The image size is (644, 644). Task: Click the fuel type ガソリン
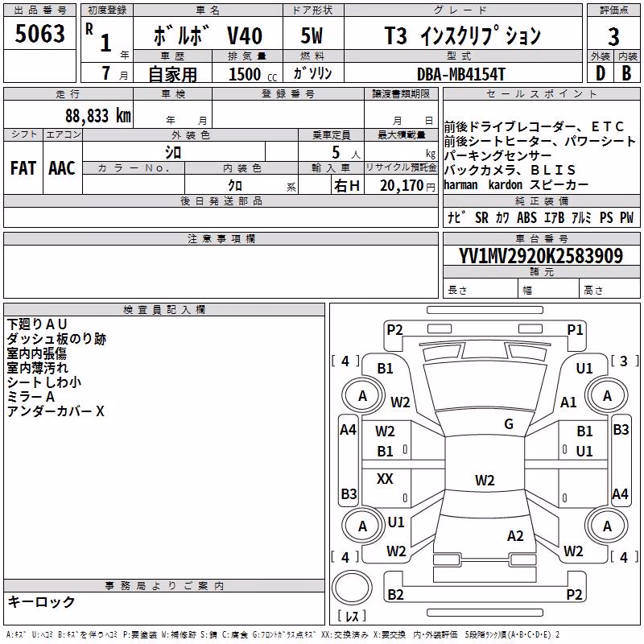(x=312, y=73)
